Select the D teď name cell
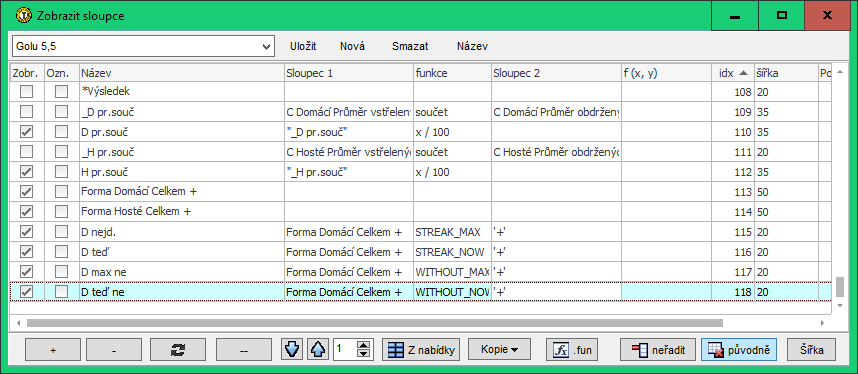The image size is (858, 374). tap(182, 252)
